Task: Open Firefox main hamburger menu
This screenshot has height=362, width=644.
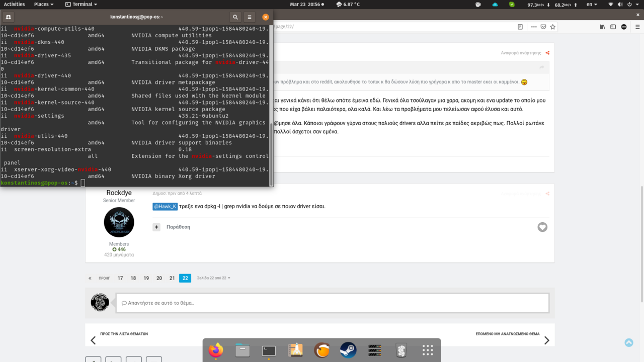Action: pos(637,27)
